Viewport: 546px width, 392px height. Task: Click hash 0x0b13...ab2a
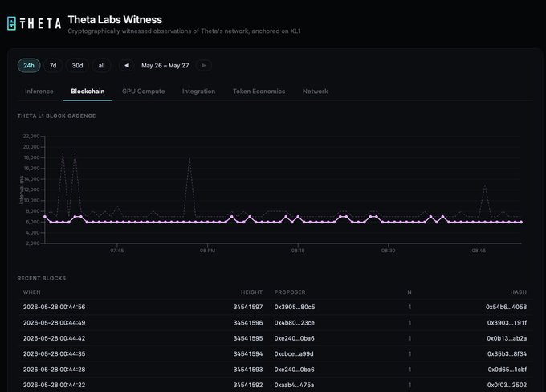pyautogui.click(x=507, y=338)
